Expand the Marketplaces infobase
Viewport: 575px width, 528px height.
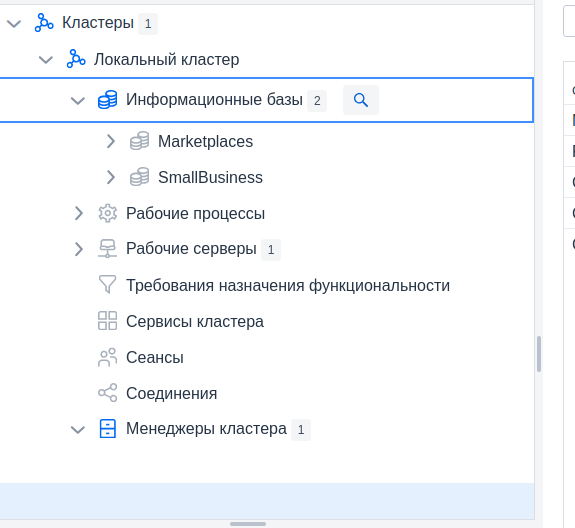(x=110, y=141)
